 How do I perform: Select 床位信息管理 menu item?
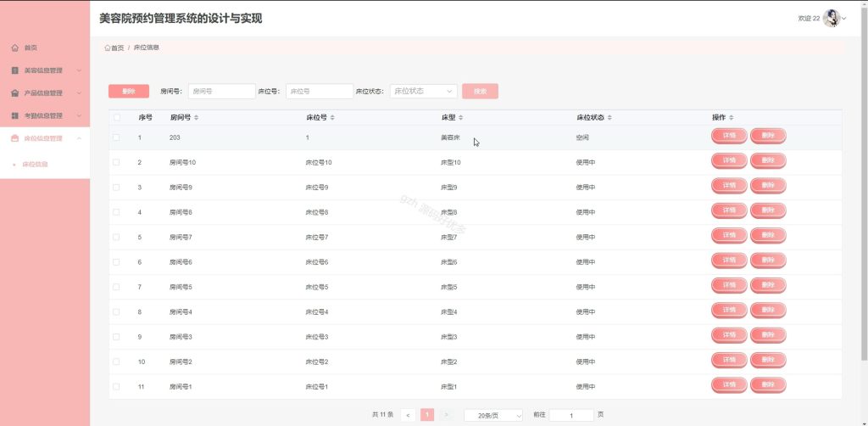(x=45, y=138)
